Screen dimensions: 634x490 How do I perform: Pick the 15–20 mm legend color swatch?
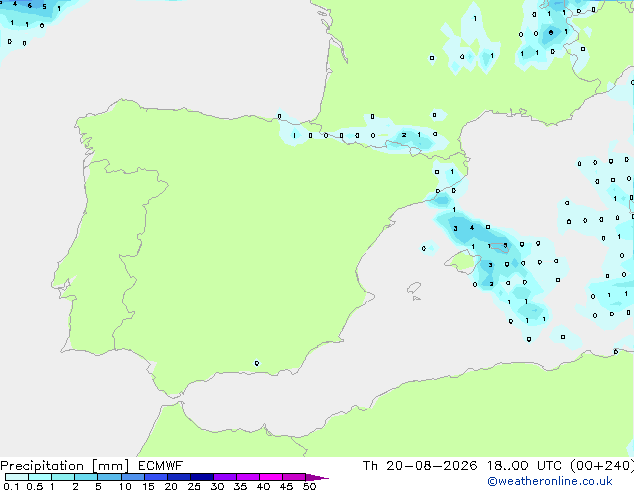click(x=155, y=477)
